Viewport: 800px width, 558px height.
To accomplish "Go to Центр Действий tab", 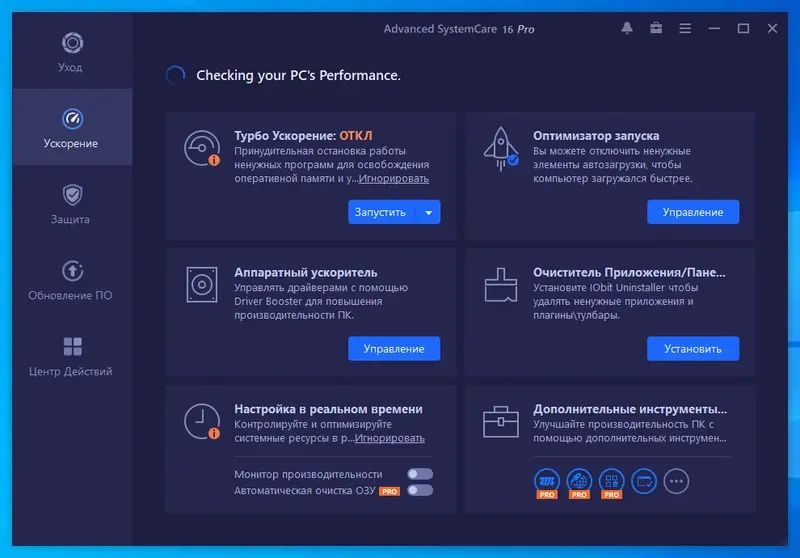I will pyautogui.click(x=72, y=355).
